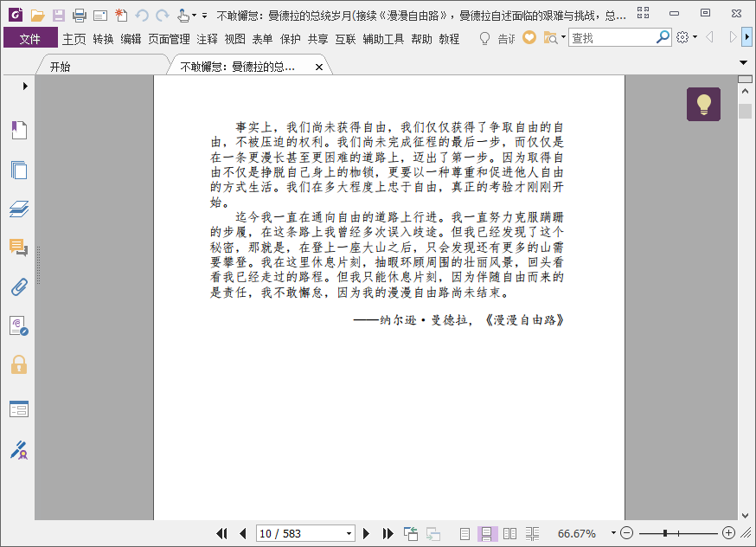The height and width of the screenshot is (547, 756).
Task: Open the bookmarks panel
Action: point(19,130)
